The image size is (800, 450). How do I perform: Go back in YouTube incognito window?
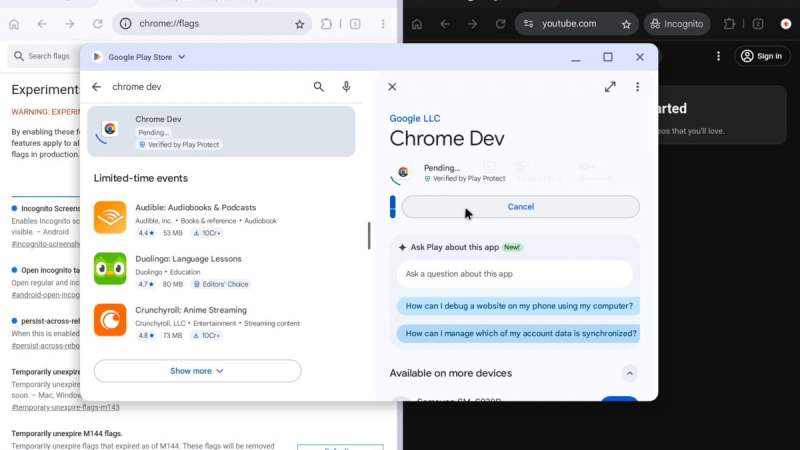click(x=445, y=24)
